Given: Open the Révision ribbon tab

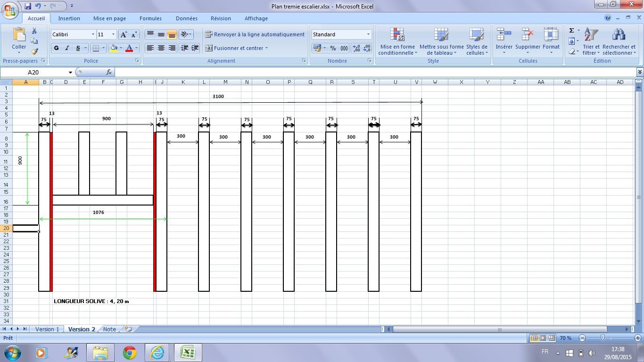Looking at the screenshot, I should point(221,18).
